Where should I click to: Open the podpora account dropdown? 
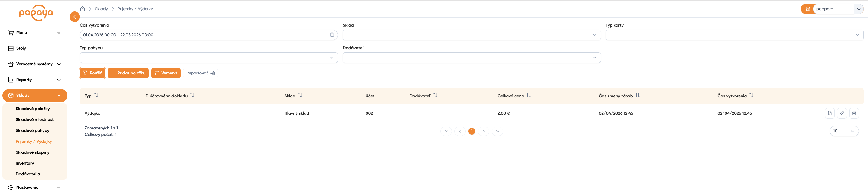(x=859, y=9)
